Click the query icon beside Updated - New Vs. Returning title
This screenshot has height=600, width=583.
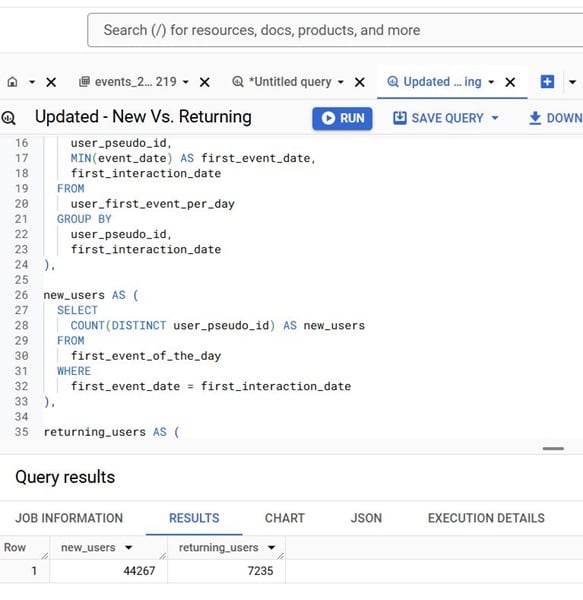tap(8, 118)
